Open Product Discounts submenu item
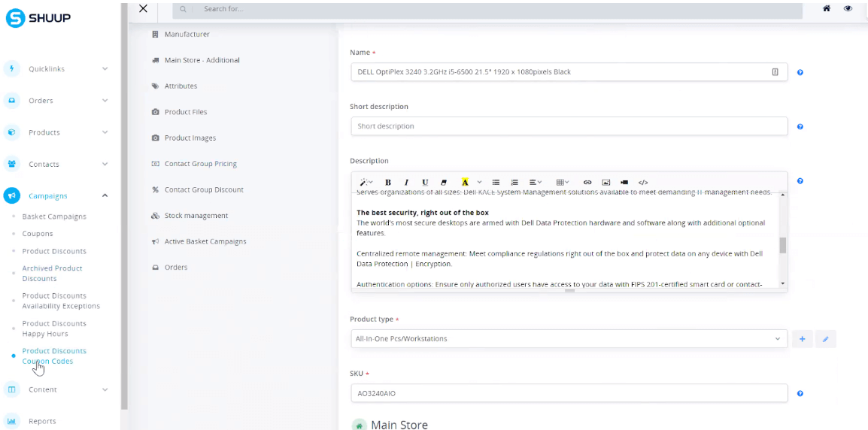 pos(54,251)
